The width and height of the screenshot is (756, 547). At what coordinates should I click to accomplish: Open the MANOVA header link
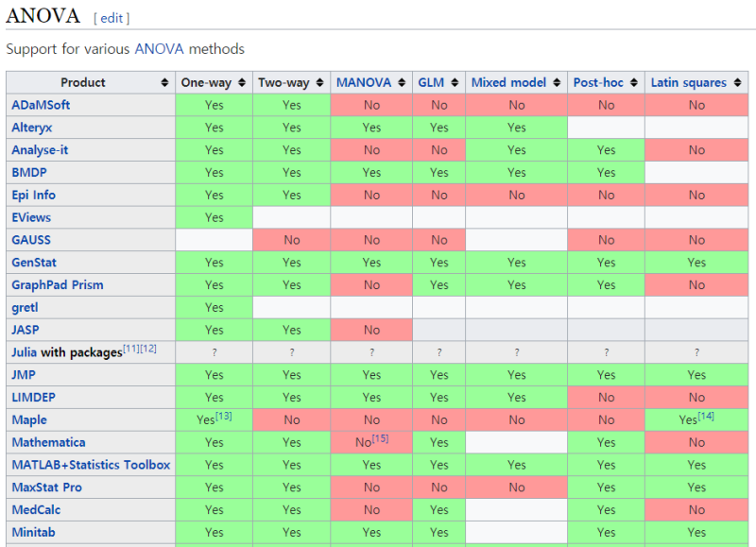pos(364,83)
